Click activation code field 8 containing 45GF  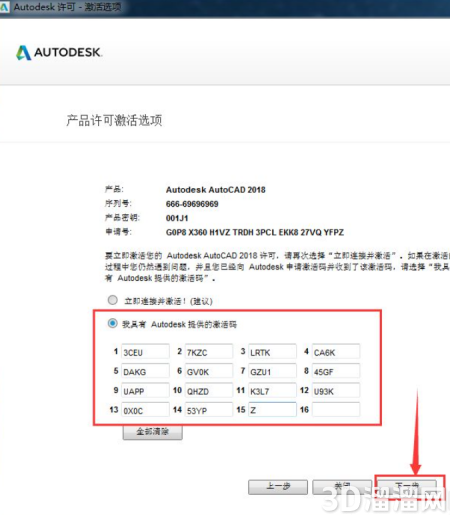click(x=336, y=371)
